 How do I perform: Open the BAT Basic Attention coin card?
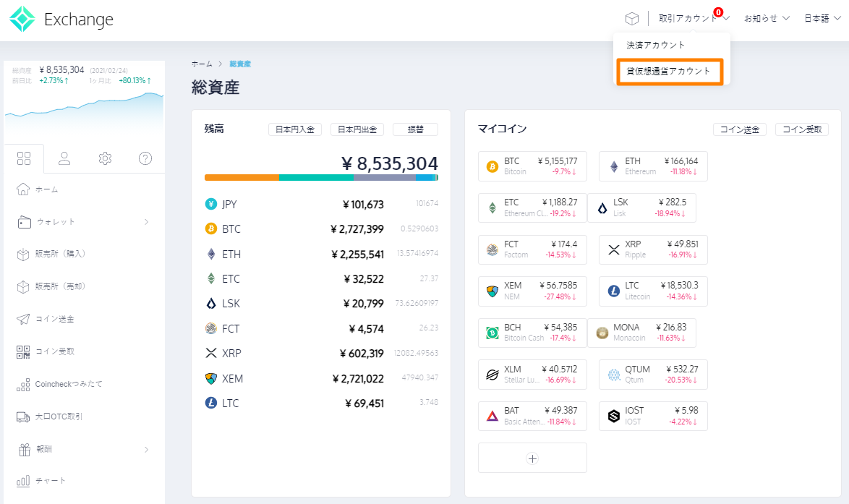[532, 417]
